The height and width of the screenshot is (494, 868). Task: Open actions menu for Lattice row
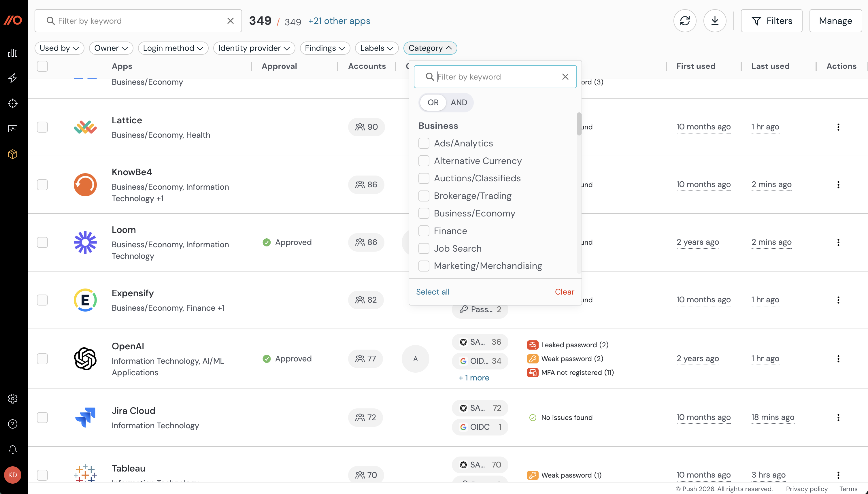[x=838, y=127]
